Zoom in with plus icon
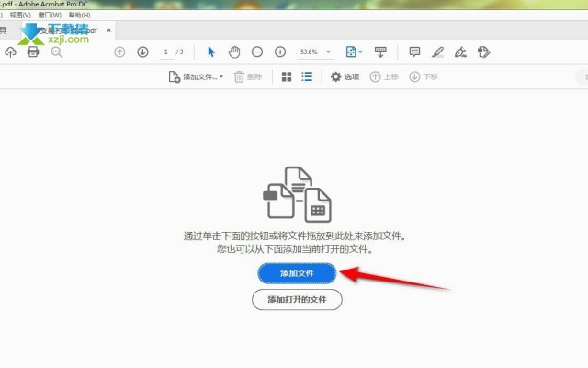588x368 pixels. point(280,52)
